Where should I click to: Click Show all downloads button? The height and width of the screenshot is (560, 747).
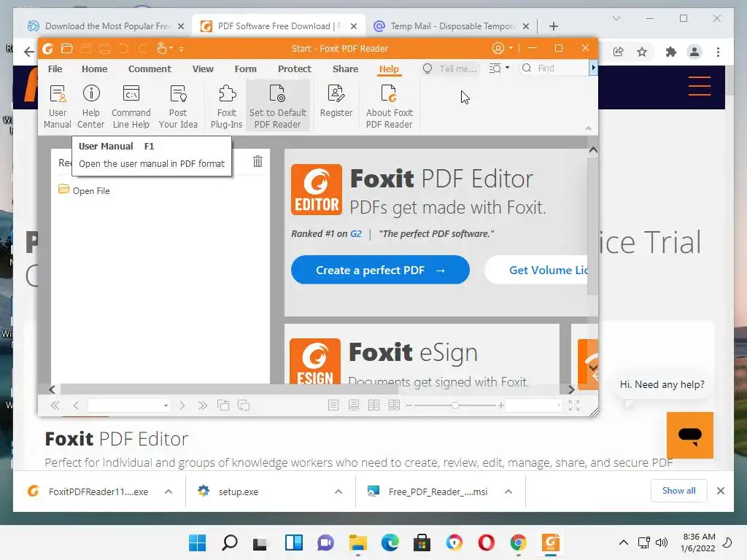[x=678, y=491]
